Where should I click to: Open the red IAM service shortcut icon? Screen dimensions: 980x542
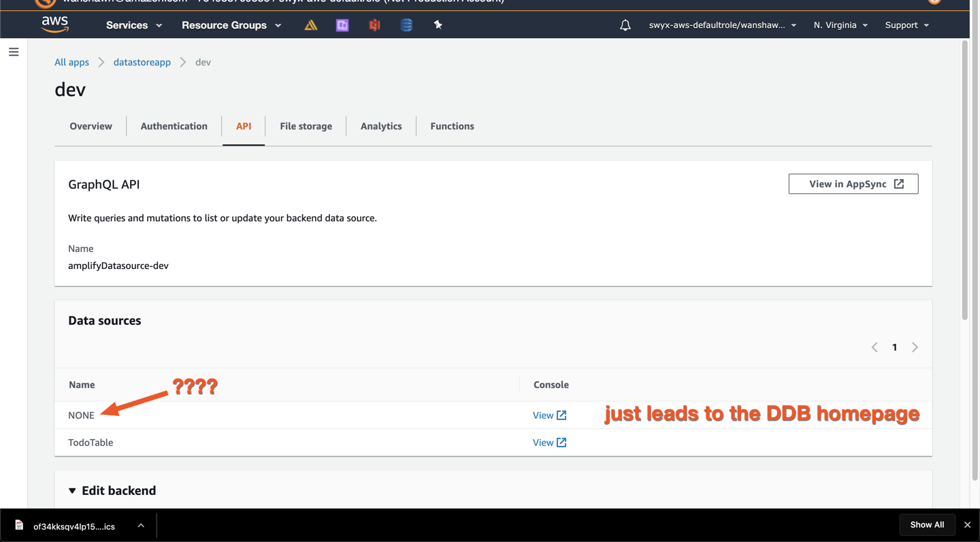tap(374, 25)
